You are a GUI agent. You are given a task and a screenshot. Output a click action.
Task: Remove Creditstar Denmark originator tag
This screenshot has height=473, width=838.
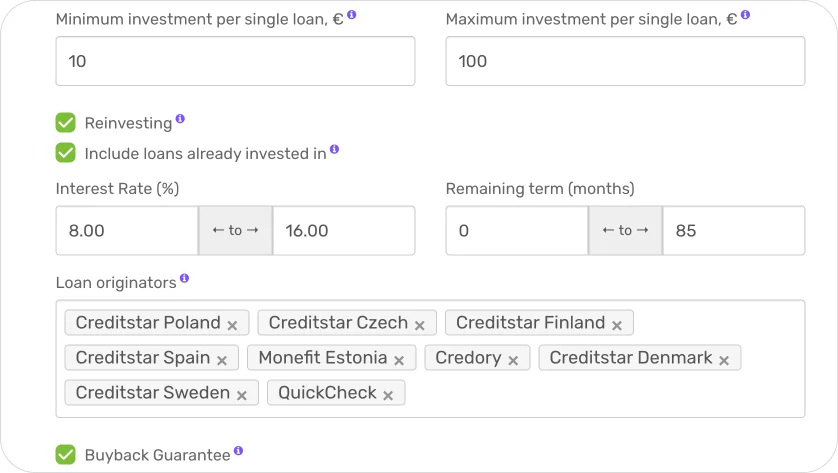724,360
